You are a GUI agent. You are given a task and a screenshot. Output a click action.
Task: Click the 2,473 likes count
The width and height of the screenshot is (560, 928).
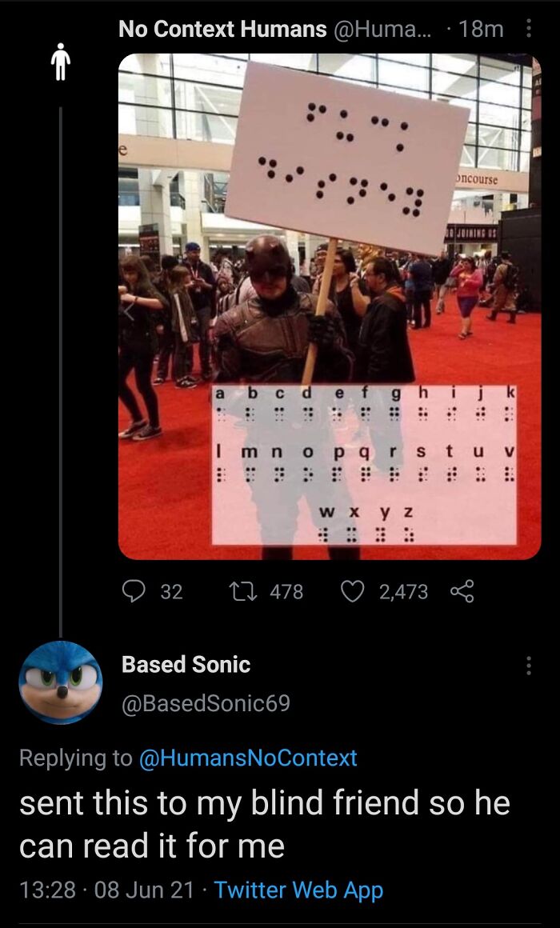pos(404,591)
